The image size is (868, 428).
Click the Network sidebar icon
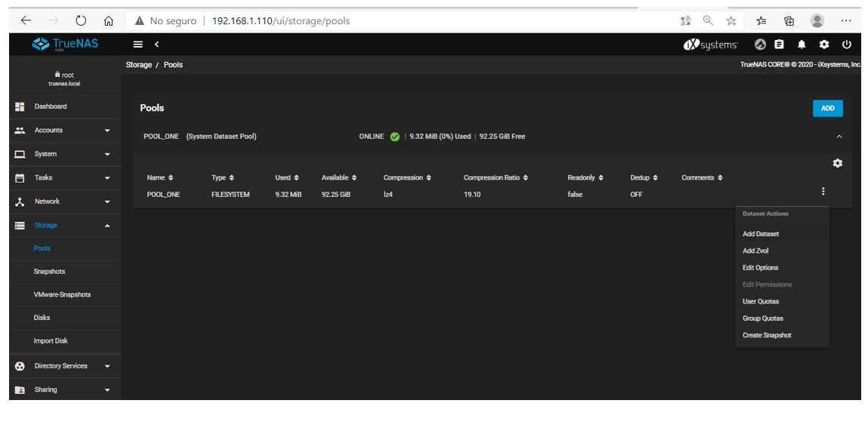(x=20, y=202)
